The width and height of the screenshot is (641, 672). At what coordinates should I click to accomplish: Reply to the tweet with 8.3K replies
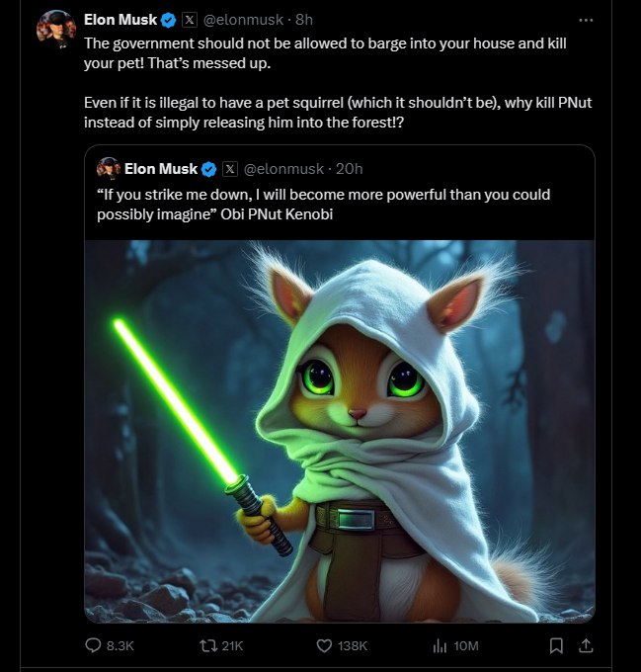point(95,645)
